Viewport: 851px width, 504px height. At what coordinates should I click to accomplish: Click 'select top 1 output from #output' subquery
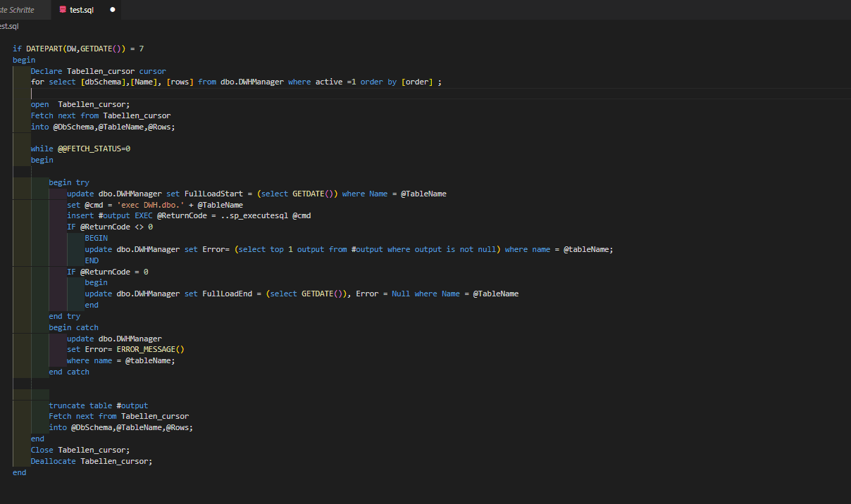(x=310, y=249)
